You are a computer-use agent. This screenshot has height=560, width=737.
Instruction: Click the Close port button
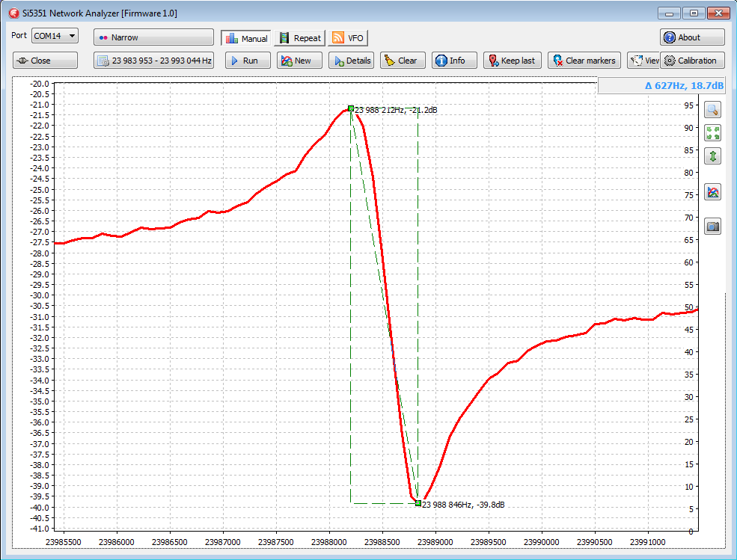pos(44,61)
